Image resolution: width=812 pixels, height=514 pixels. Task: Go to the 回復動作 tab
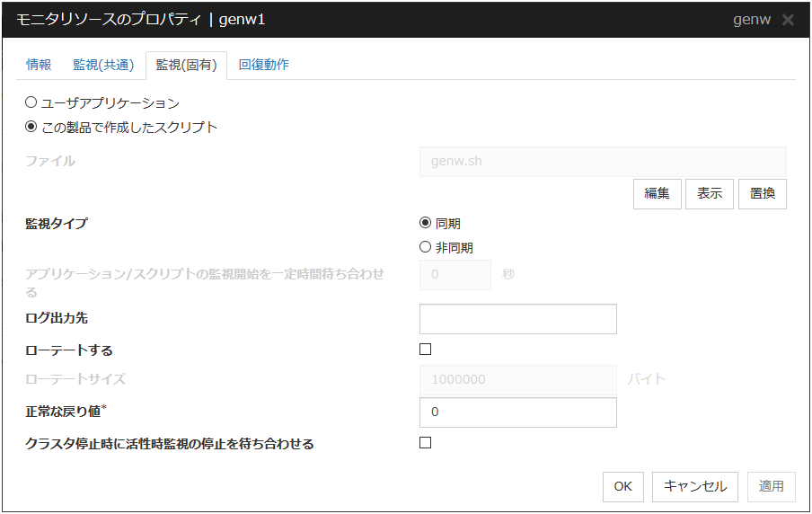point(263,65)
